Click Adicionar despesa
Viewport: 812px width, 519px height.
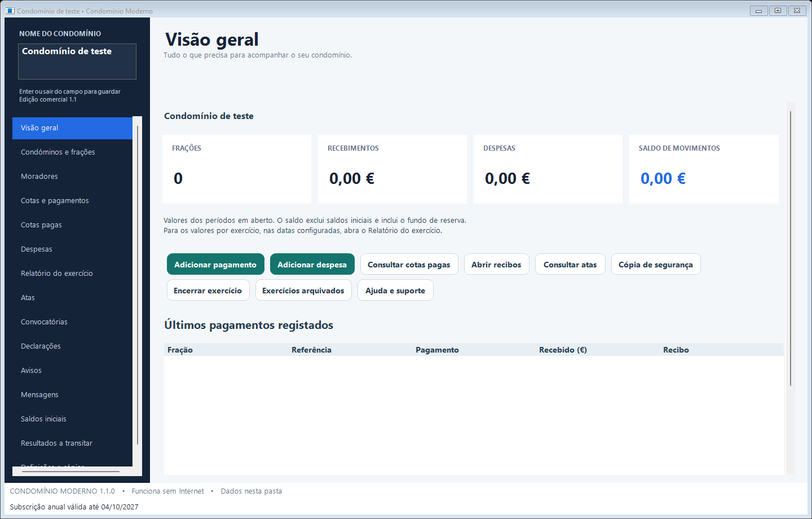click(x=312, y=265)
